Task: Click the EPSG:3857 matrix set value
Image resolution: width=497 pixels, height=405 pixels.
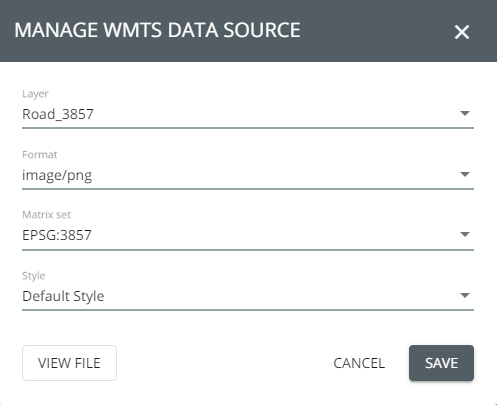Action: coord(57,235)
